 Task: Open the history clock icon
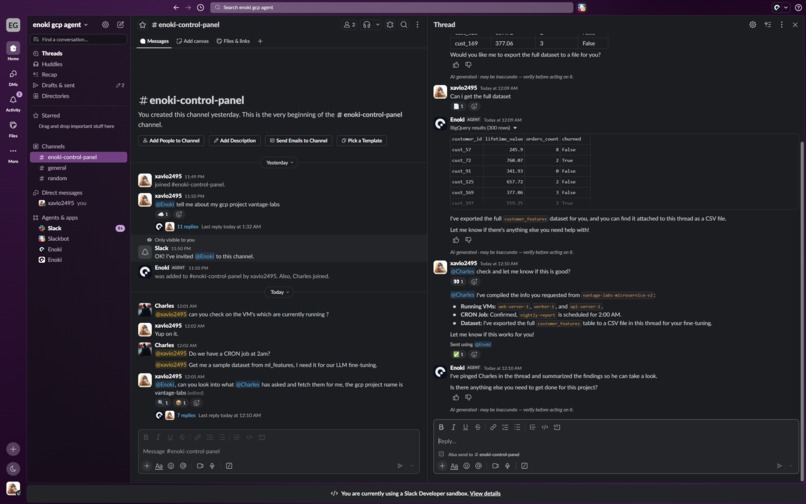pos(200,7)
